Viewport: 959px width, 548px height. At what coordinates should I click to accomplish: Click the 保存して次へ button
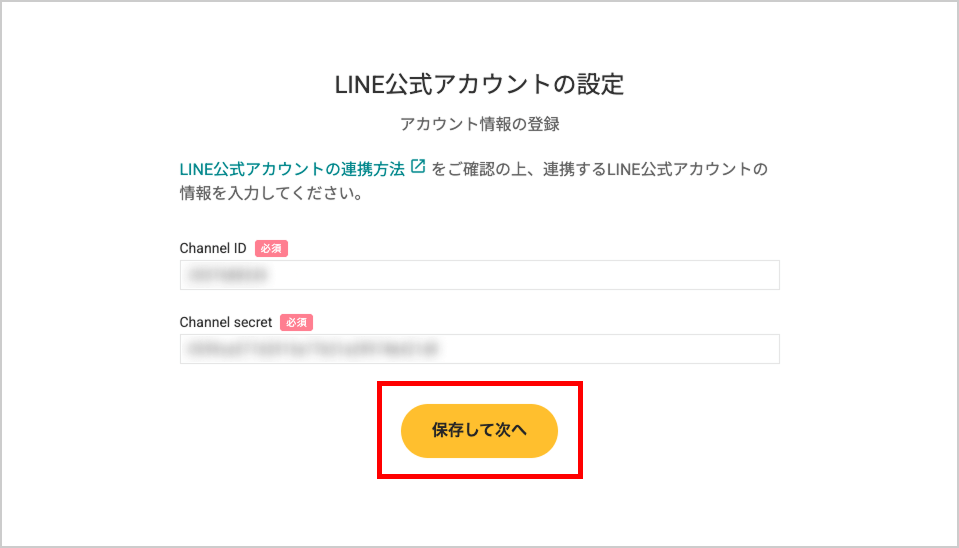tap(479, 431)
